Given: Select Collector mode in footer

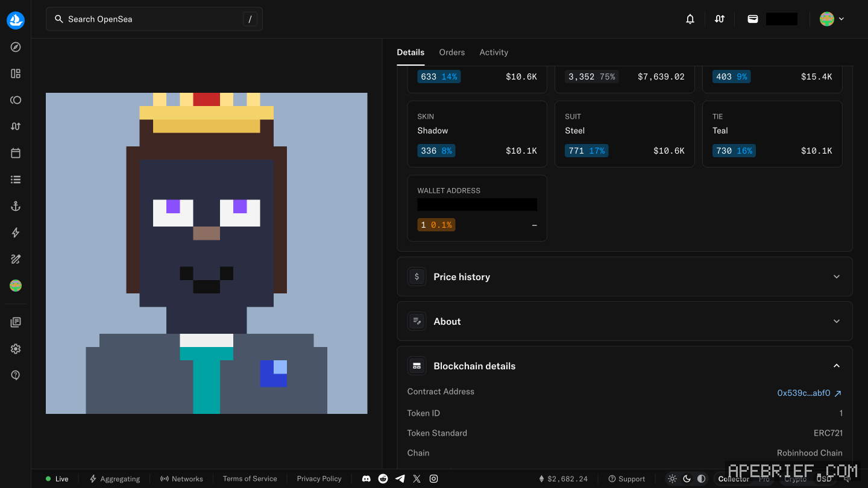Looking at the screenshot, I should 734,479.
